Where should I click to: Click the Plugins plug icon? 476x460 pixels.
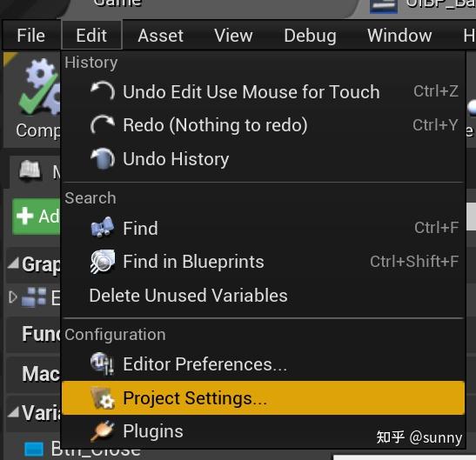click(103, 431)
